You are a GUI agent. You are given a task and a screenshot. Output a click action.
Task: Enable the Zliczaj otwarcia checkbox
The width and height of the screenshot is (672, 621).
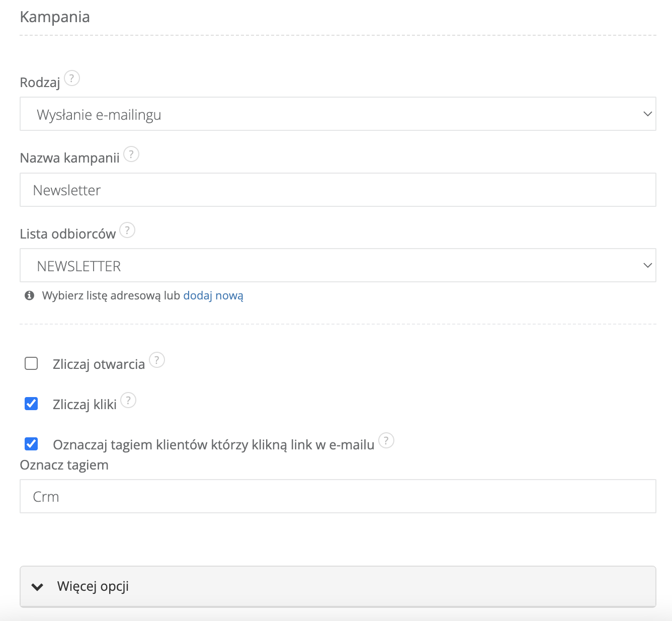click(31, 363)
